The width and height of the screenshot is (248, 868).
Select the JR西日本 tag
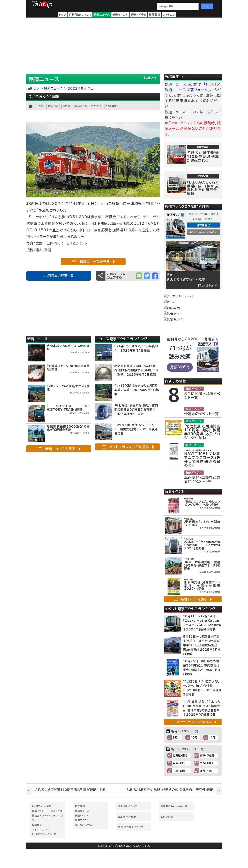click(53, 106)
